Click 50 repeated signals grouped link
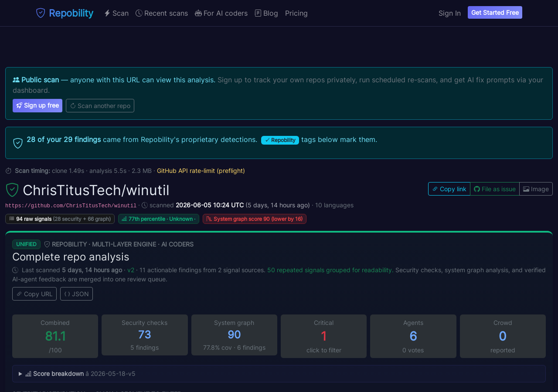Screen dimensions: 558x392 click(330, 270)
